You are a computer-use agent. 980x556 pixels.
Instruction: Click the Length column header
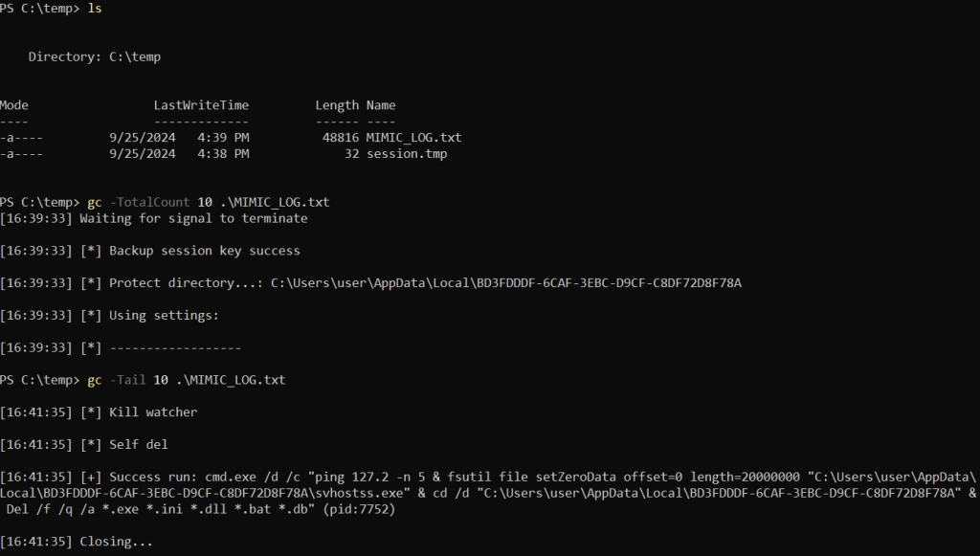[x=337, y=105]
